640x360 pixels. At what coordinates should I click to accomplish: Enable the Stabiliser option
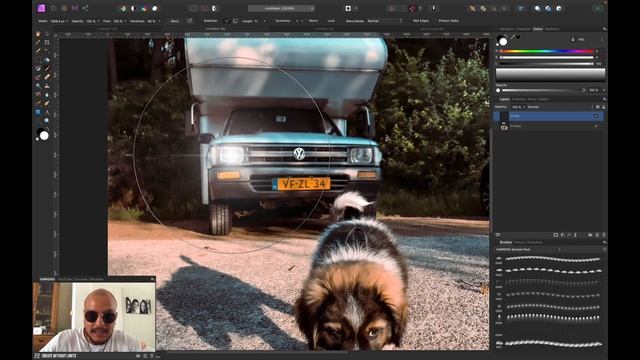pyautogui.click(x=210, y=21)
